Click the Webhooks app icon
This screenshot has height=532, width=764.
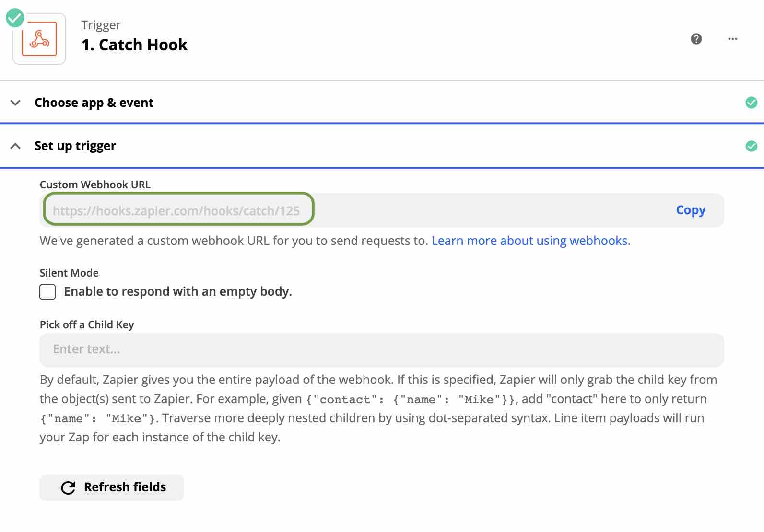39,39
